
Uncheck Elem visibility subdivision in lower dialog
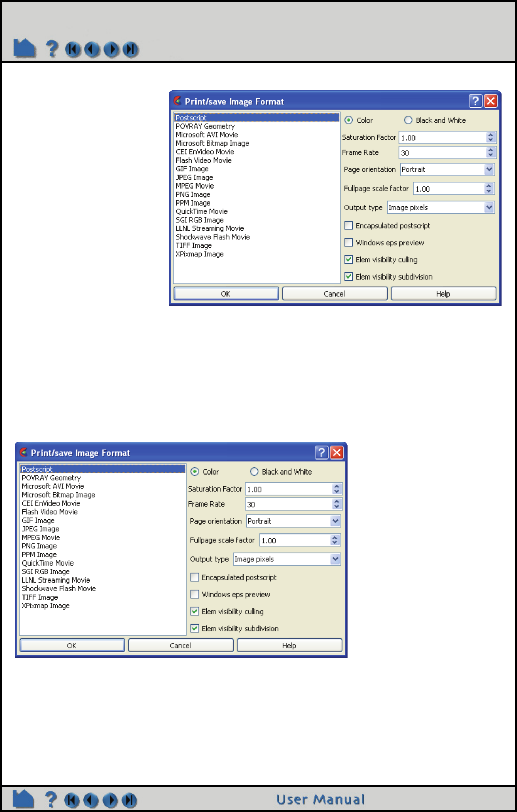pos(194,628)
